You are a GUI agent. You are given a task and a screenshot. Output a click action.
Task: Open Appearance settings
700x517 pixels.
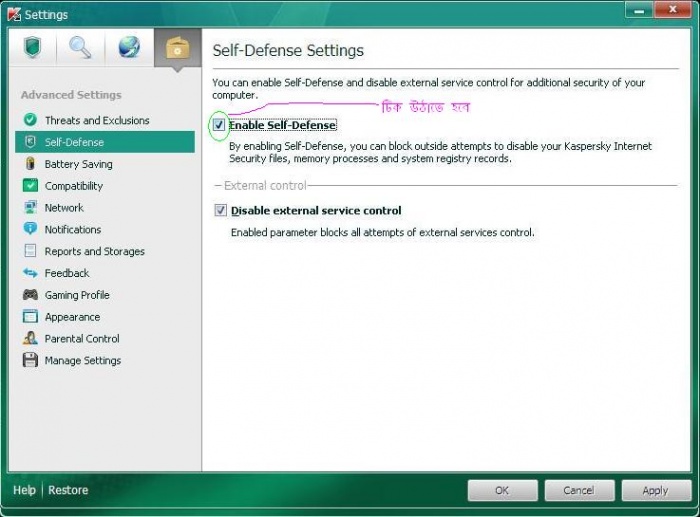click(105, 317)
